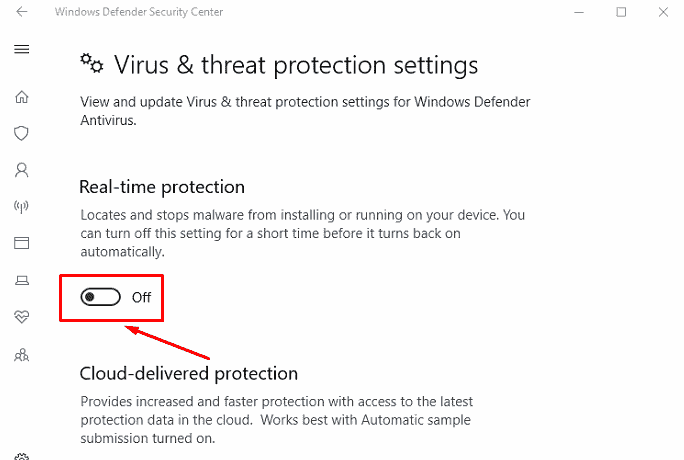Open Family options icon
This screenshot has width=684, height=460.
point(21,355)
